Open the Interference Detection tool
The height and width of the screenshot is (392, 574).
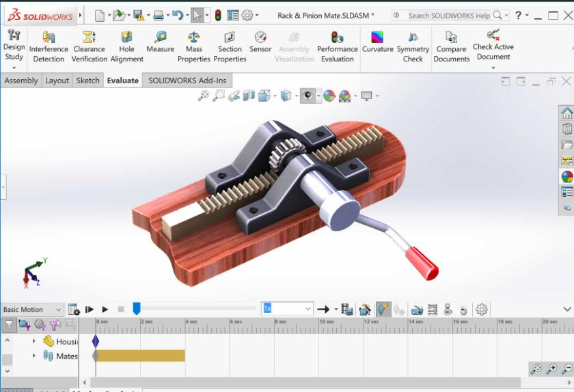[x=49, y=47]
